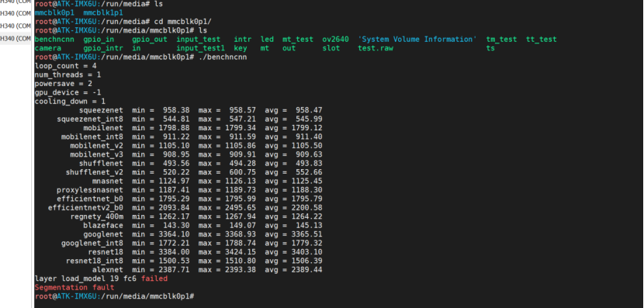This screenshot has height=308, width=644.
Task: Click the input_test1 file name
Action: (x=201, y=48)
